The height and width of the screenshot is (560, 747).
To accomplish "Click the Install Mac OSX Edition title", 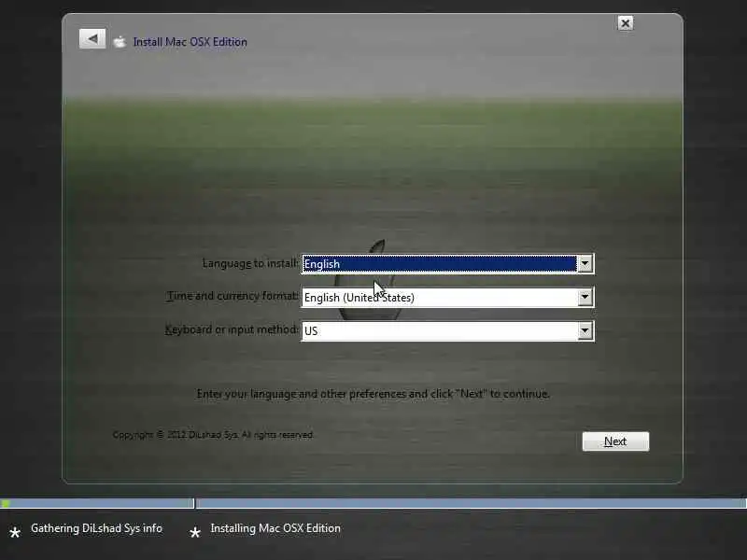I will (x=190, y=42).
